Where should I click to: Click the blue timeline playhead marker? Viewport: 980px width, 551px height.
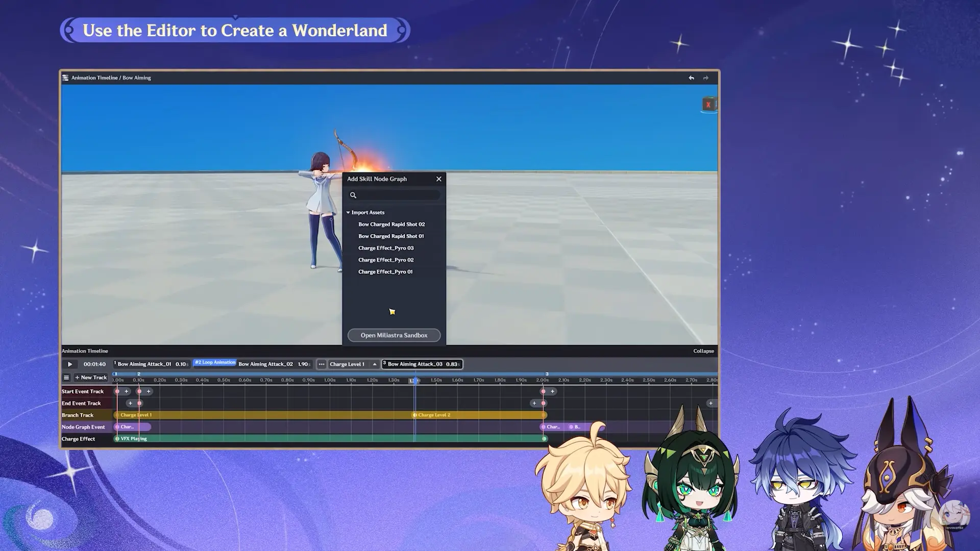click(414, 381)
